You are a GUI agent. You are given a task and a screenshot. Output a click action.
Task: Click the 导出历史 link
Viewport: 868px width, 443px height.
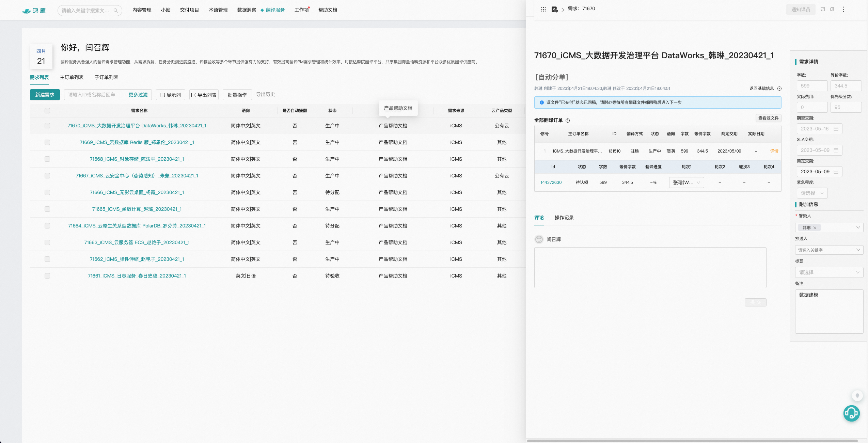point(265,94)
